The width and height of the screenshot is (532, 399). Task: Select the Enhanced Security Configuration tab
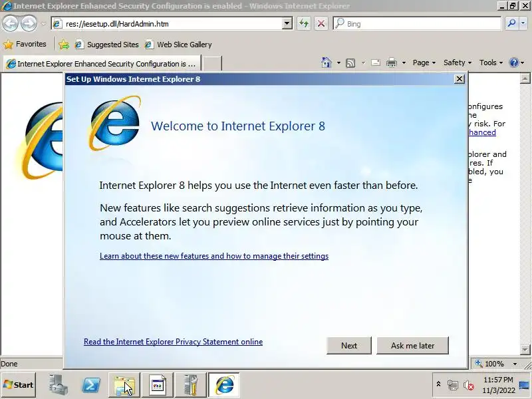102,63
